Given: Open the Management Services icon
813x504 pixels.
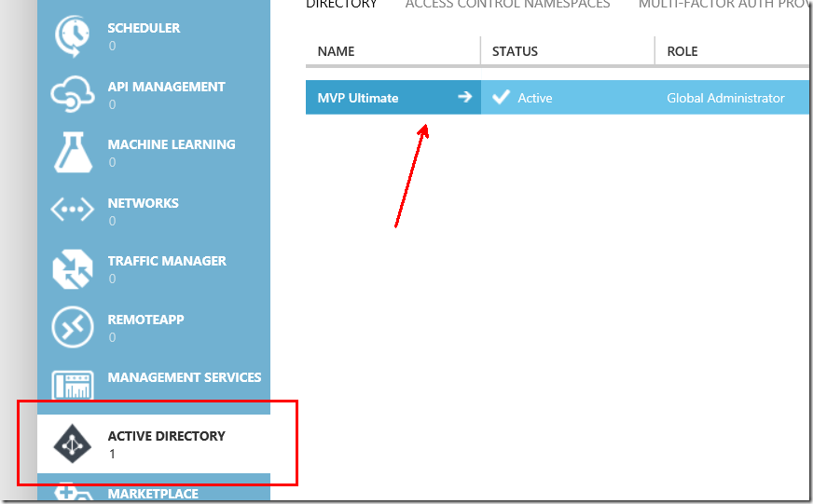Looking at the screenshot, I should tap(73, 385).
